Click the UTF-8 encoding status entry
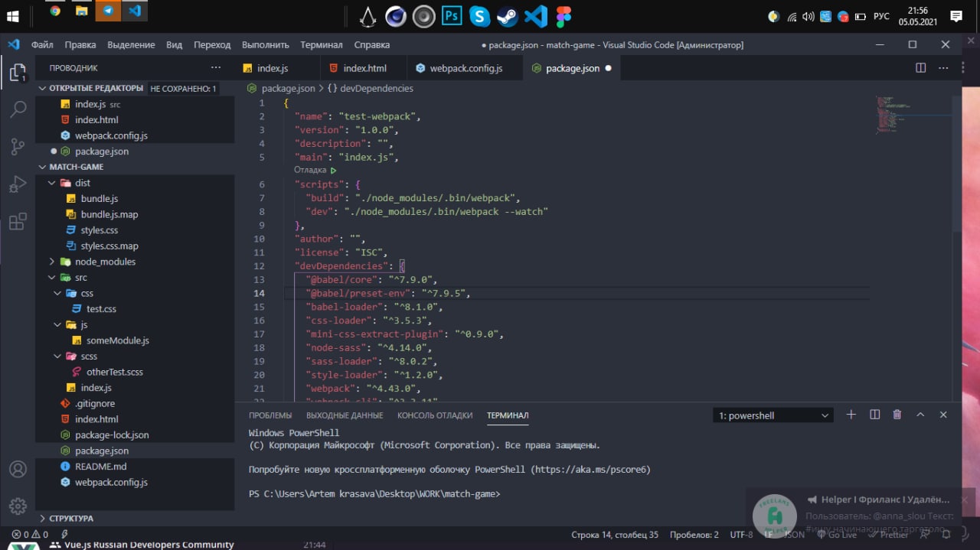The image size is (980, 550). click(741, 535)
